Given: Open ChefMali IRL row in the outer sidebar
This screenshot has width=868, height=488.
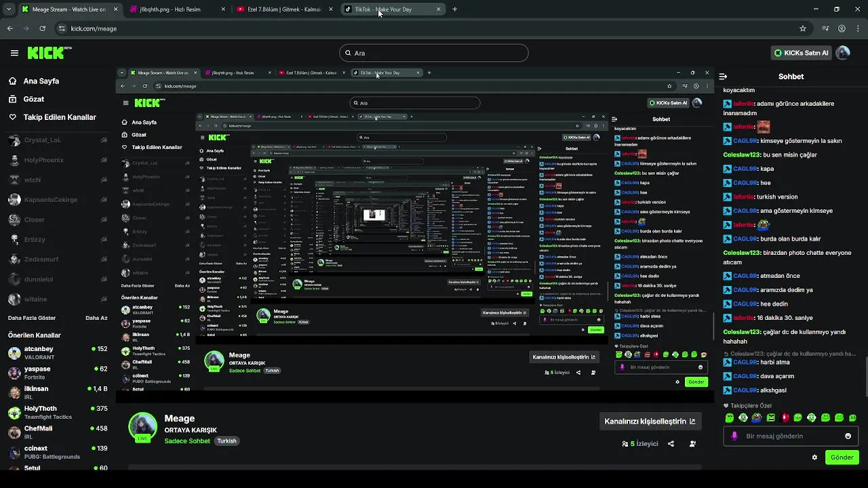Looking at the screenshot, I should (58, 432).
